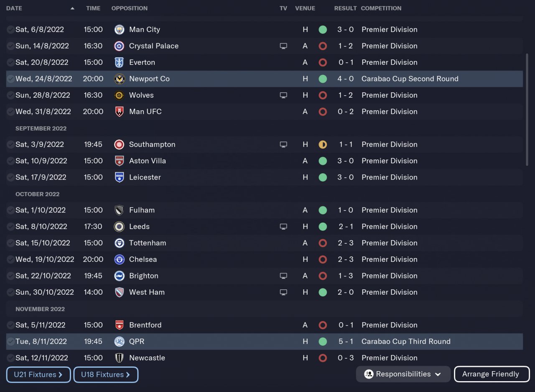Click the Southampton club badge
The width and height of the screenshot is (535, 392).
119,144
